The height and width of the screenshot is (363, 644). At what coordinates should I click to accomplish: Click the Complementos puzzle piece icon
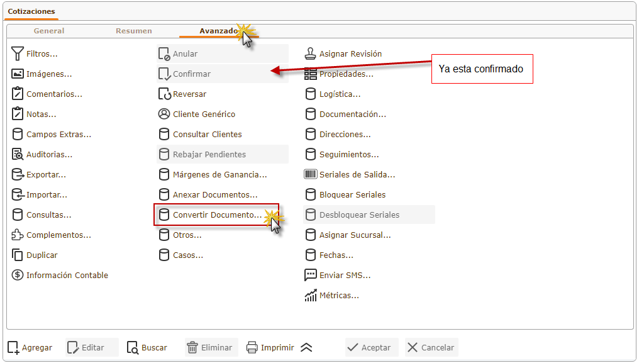(x=18, y=235)
